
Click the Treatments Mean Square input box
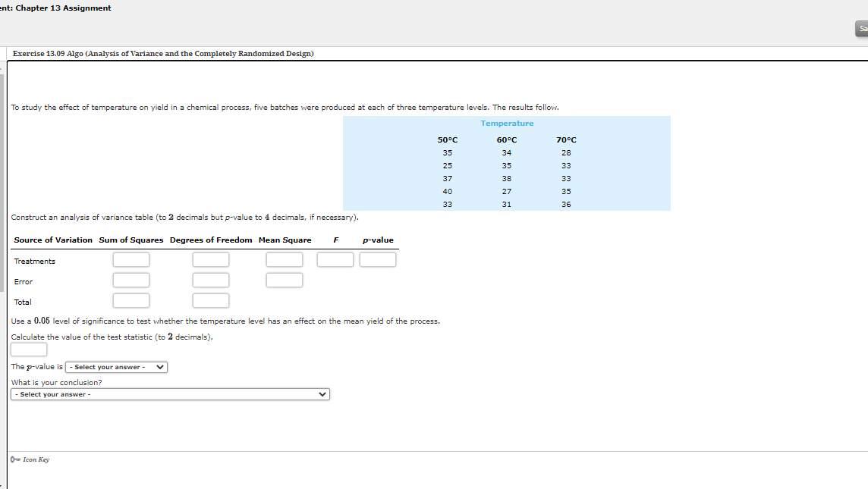pos(284,259)
